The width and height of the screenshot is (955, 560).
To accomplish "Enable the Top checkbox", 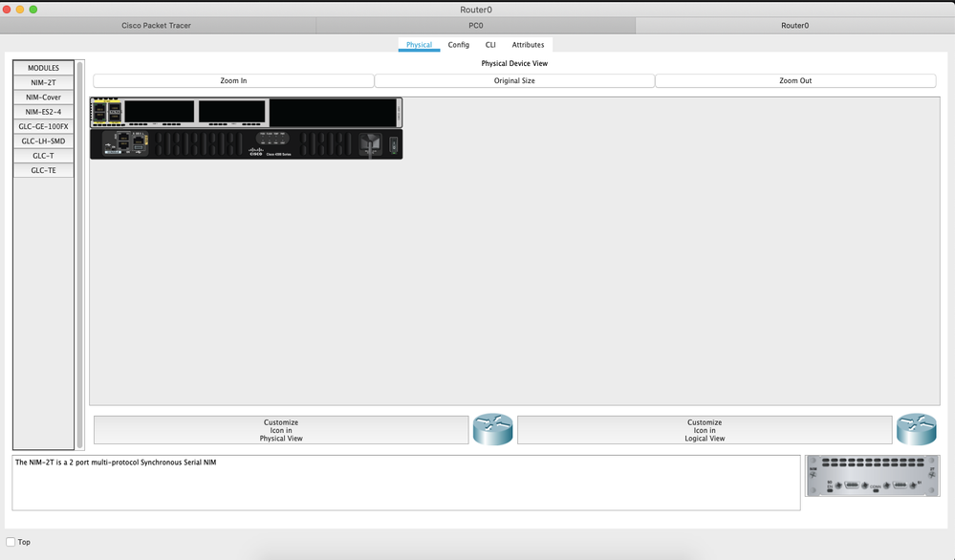I will pyautogui.click(x=11, y=542).
